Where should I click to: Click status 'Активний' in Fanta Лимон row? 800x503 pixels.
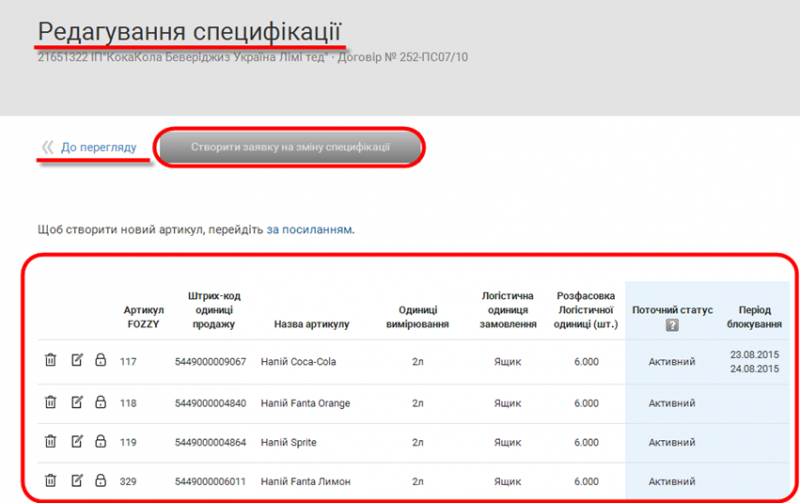point(672,482)
